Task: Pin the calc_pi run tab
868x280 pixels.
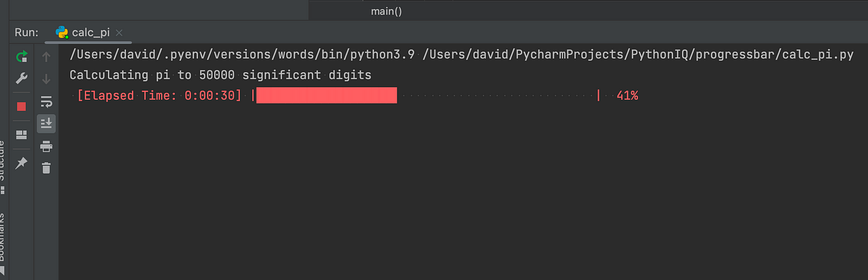Action: point(22,163)
